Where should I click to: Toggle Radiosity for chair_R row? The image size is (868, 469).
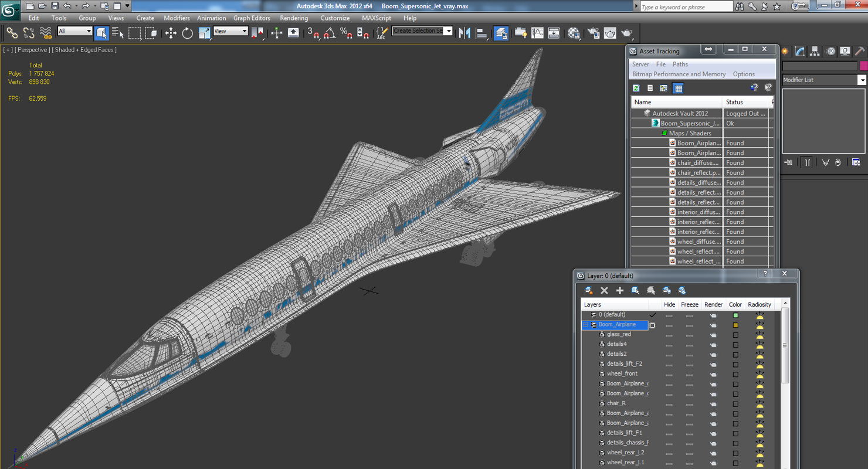[759, 403]
